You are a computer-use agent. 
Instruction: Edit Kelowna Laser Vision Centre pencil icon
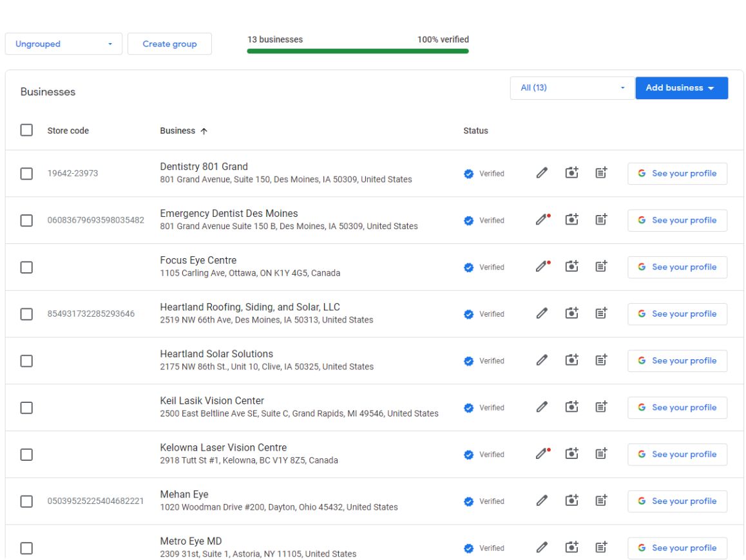tap(542, 454)
